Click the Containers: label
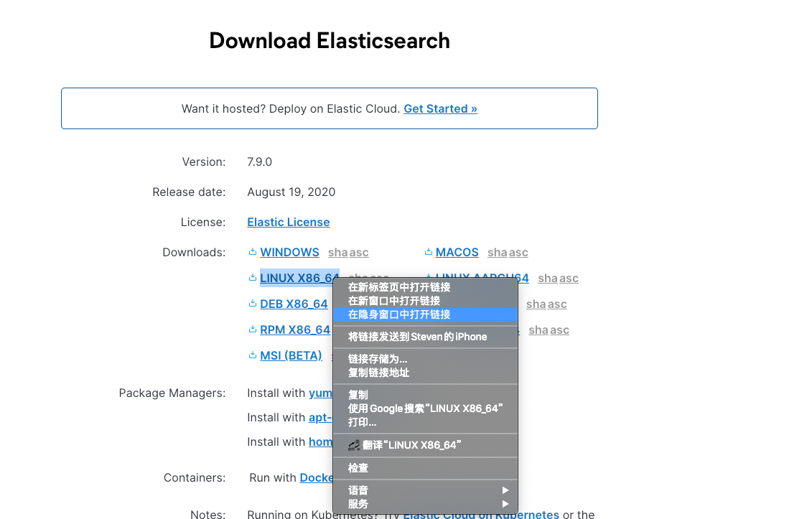Viewport: 812px width, 519px height. [x=195, y=477]
